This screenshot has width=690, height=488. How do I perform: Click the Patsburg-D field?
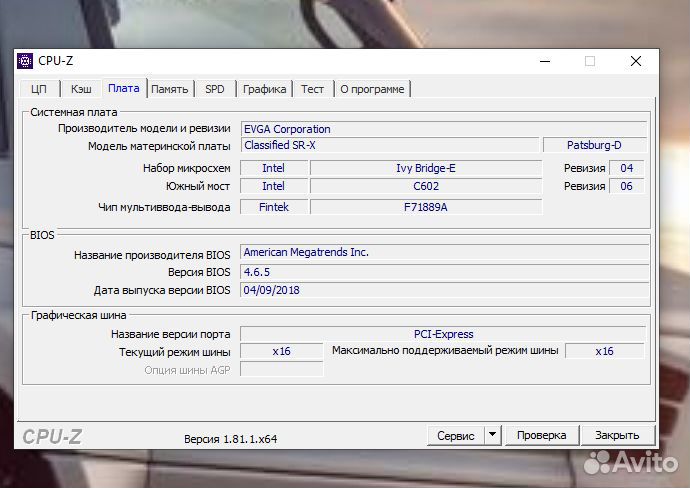pyautogui.click(x=595, y=145)
